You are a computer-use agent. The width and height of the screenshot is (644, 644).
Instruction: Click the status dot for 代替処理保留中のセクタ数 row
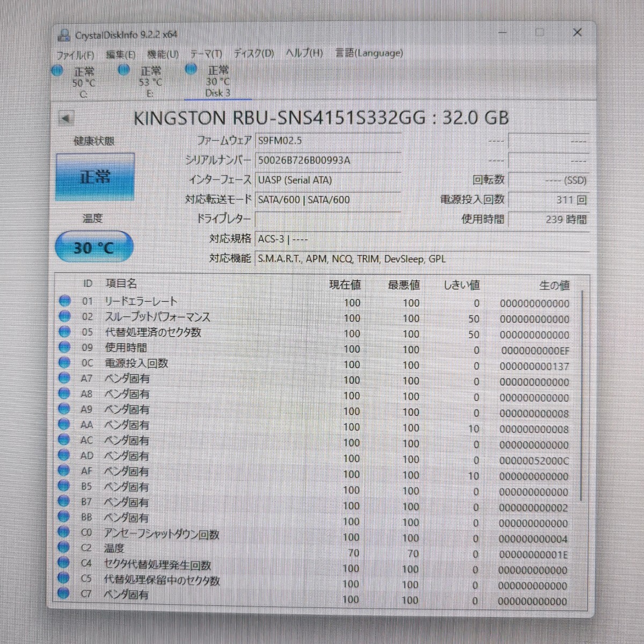(x=64, y=578)
